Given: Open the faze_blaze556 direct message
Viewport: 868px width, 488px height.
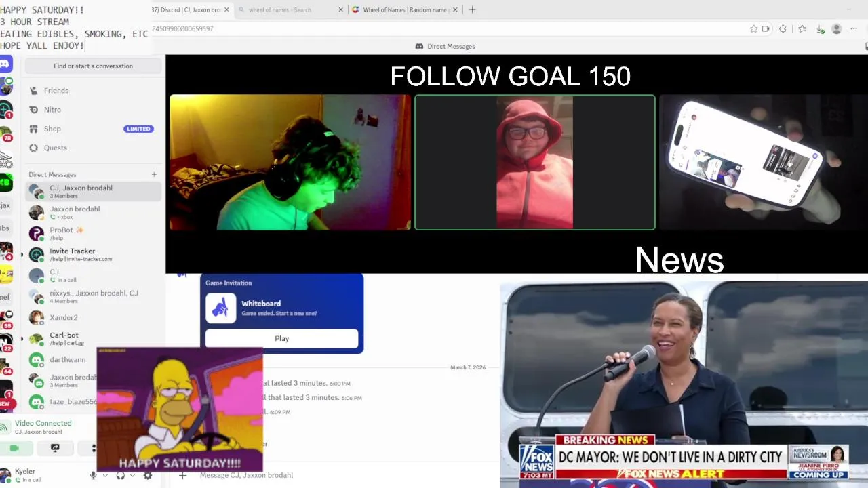Looking at the screenshot, I should (61, 401).
